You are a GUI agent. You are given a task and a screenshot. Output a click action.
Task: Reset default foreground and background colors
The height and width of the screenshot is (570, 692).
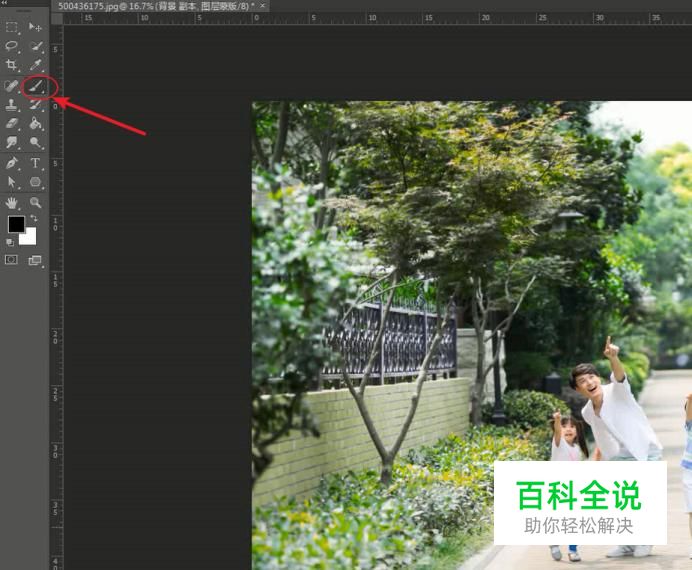[10, 242]
